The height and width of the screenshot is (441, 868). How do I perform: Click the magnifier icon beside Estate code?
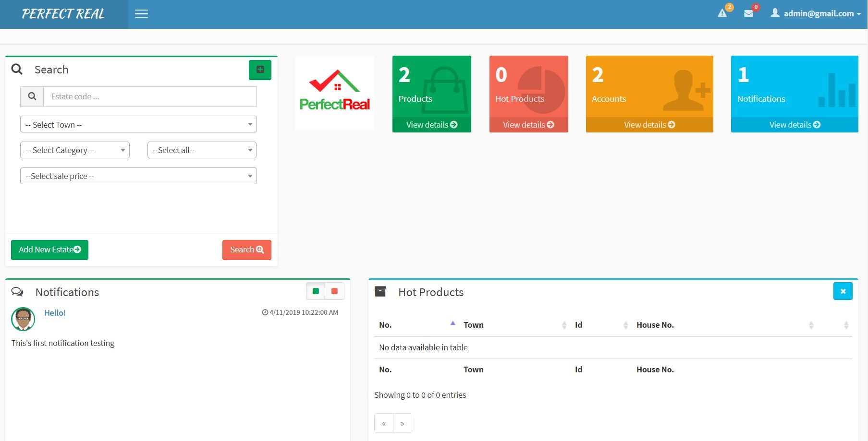32,96
